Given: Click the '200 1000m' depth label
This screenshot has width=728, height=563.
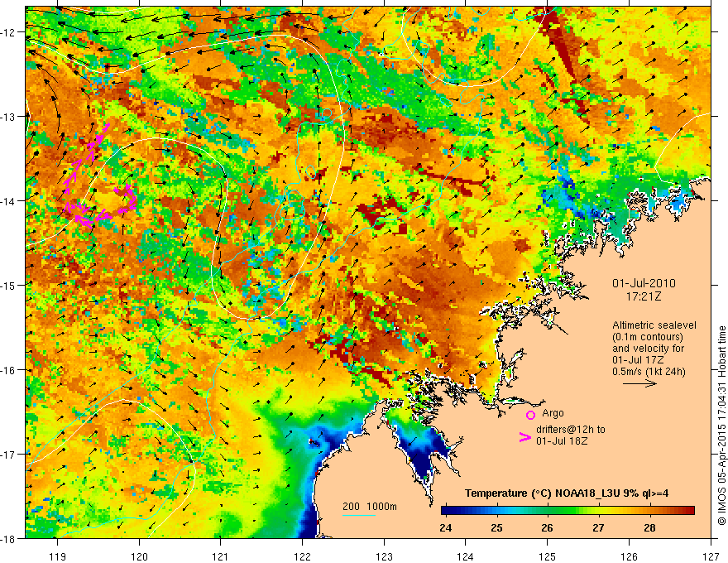Looking at the screenshot, I should (x=370, y=507).
